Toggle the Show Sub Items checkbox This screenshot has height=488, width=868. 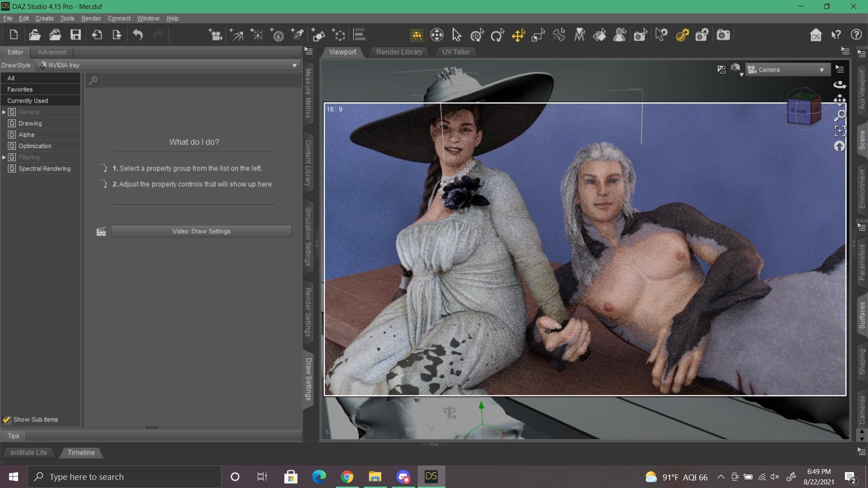[x=7, y=419]
